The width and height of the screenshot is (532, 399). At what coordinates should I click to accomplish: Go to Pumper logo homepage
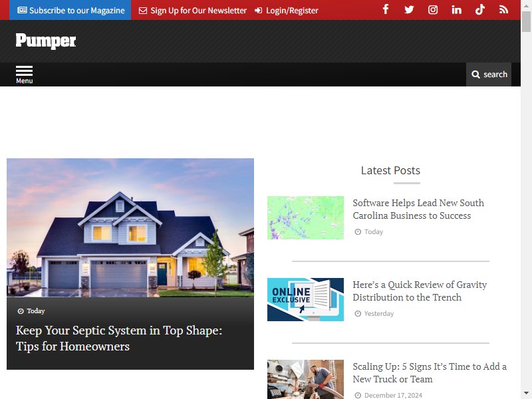pyautogui.click(x=46, y=41)
